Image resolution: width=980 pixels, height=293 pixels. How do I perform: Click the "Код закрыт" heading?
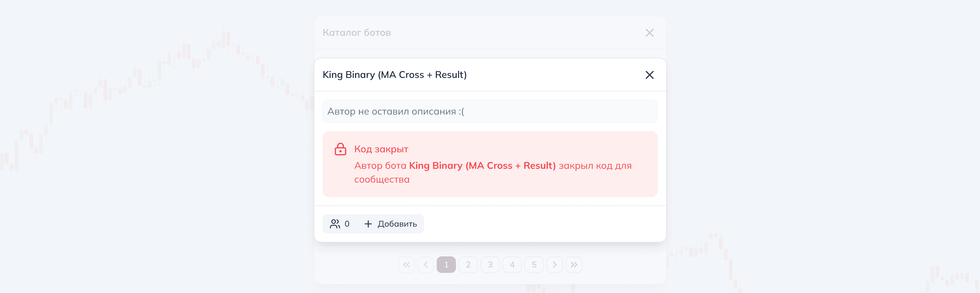(381, 149)
